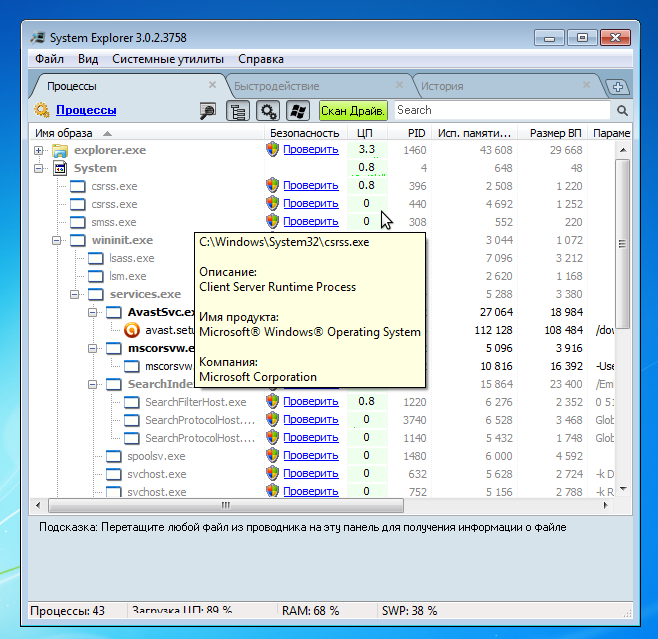Collapse the mscorsvw.exe tree node
Screen dimensions: 658x639
(x=93, y=349)
